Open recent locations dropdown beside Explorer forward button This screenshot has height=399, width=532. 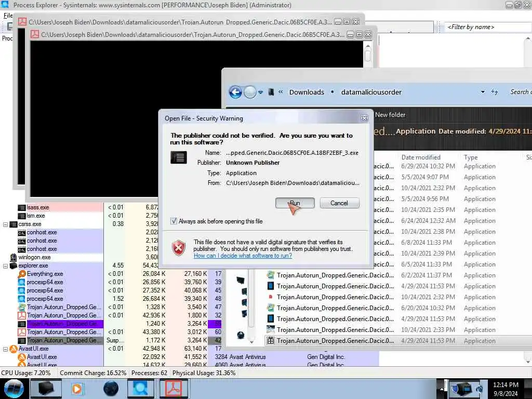click(261, 92)
